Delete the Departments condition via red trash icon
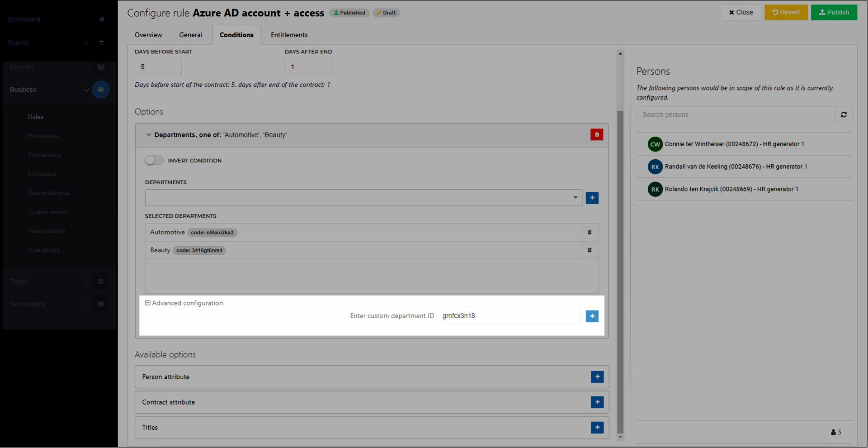Screen dimensions: 868x448 (597, 134)
